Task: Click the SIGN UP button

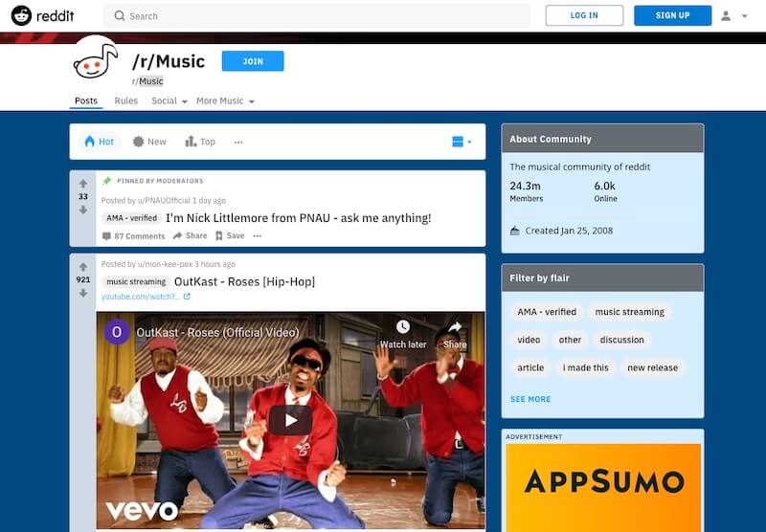Action: [673, 15]
